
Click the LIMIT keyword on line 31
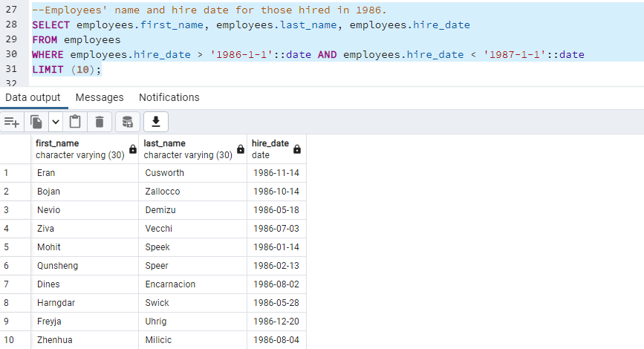[48, 69]
